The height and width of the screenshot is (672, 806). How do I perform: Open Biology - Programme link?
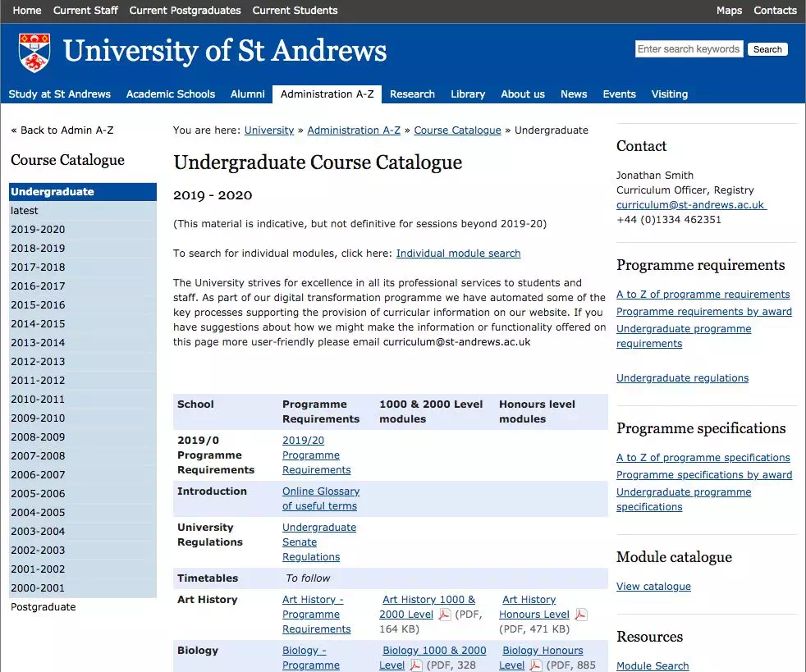(310, 657)
